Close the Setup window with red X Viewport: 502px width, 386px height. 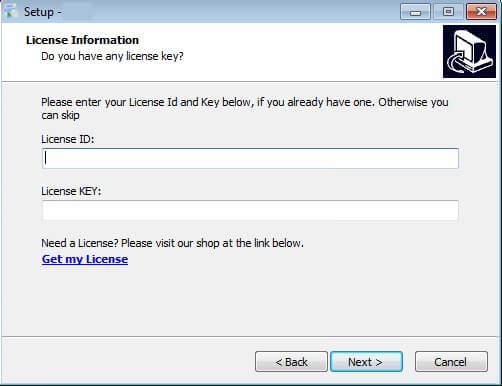click(x=481, y=12)
